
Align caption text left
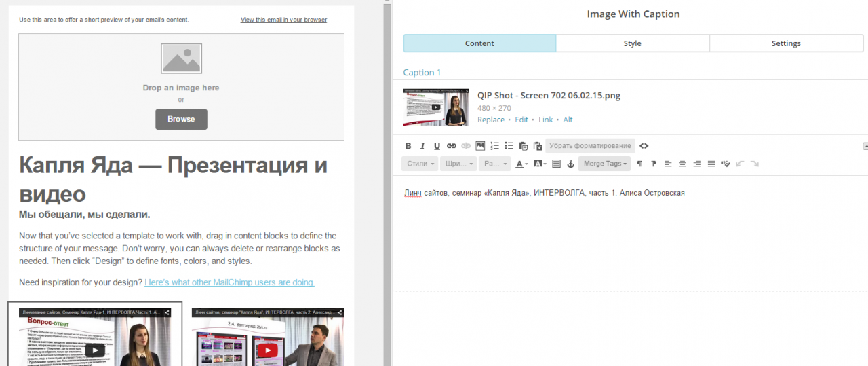668,164
